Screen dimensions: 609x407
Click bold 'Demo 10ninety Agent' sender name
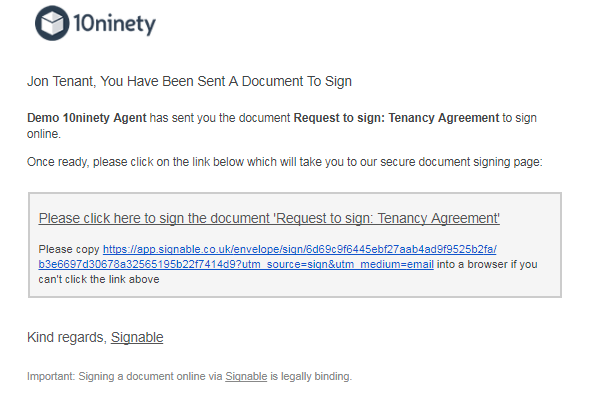tap(86, 117)
